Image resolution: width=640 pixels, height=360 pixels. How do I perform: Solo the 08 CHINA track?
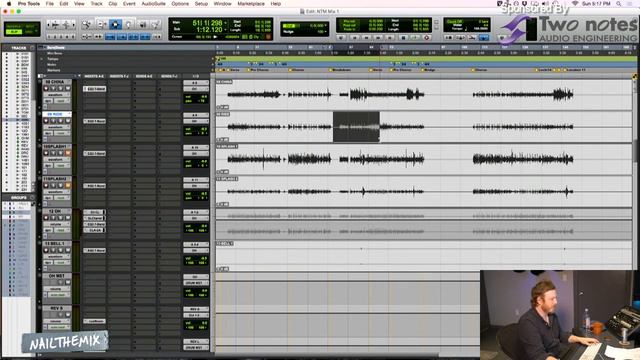click(60, 89)
